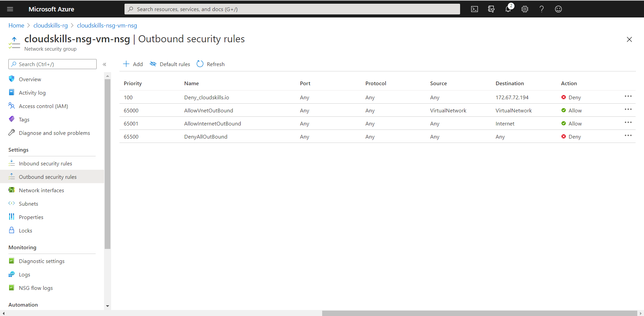Go to cloudskills-rg breadcrumb link

50,25
